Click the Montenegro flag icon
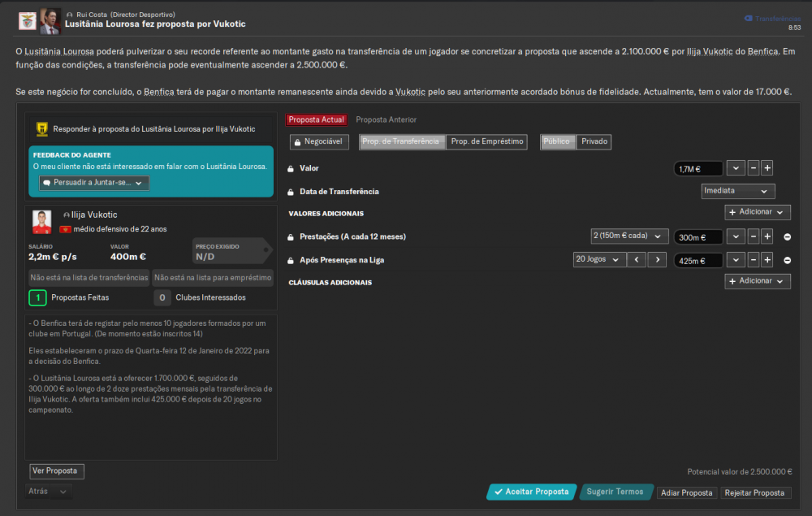This screenshot has width=812, height=516. (x=65, y=229)
